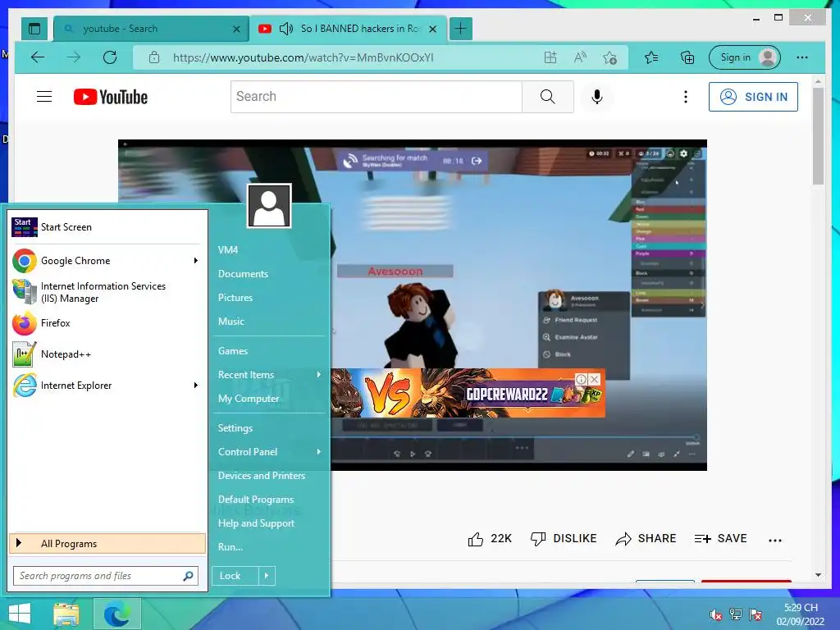Click the Edge Sign in profile button
This screenshot has width=840, height=630.
(745, 57)
